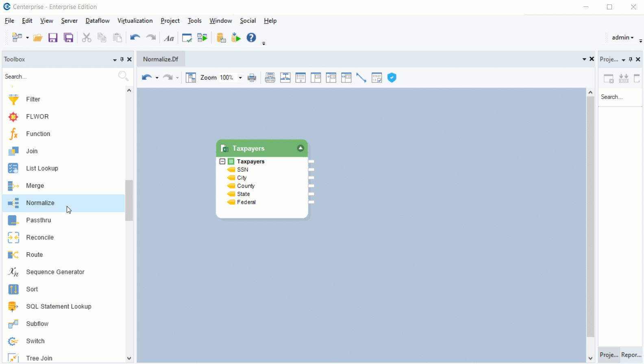
Task: Select the Federal field in Taxpayers
Action: 246,202
